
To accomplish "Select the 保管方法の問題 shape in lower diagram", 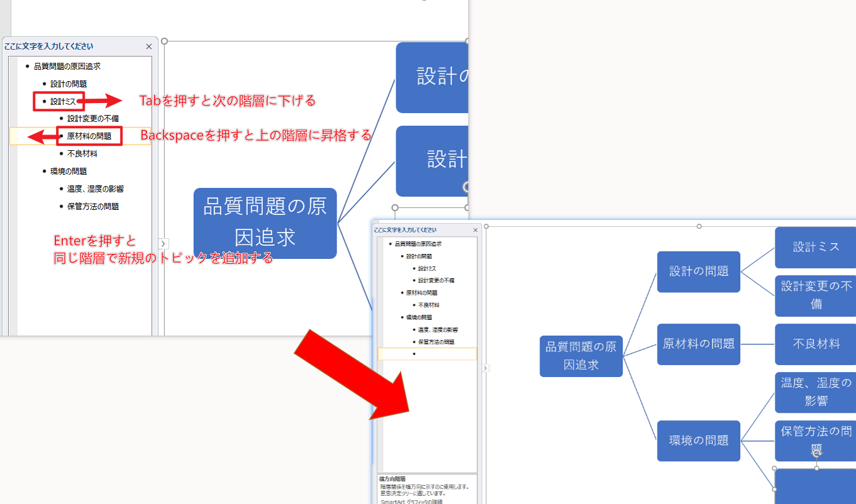I will [x=816, y=441].
